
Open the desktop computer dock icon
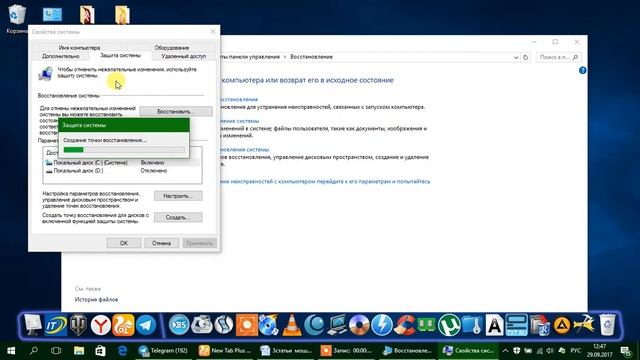(x=337, y=325)
